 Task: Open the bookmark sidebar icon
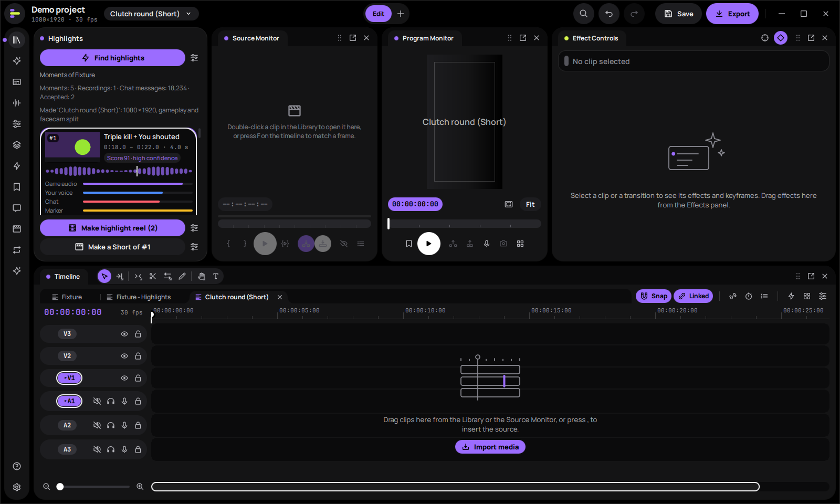tap(17, 187)
